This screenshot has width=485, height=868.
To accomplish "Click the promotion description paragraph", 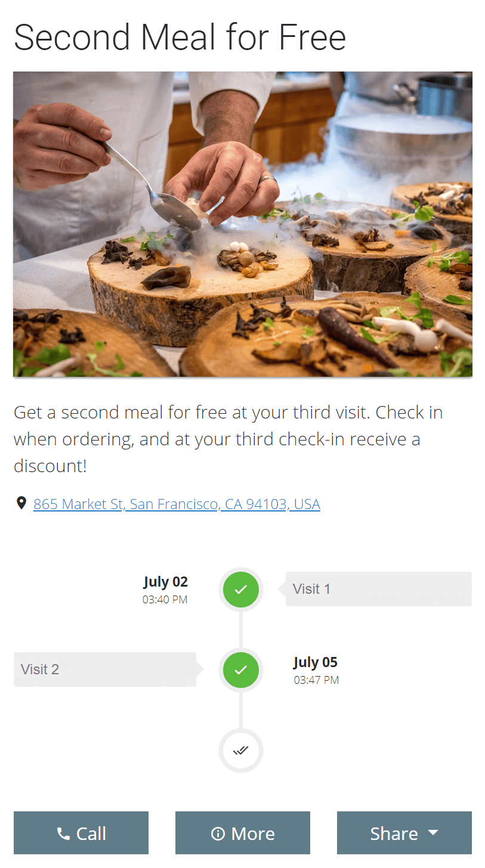I will tap(228, 439).
